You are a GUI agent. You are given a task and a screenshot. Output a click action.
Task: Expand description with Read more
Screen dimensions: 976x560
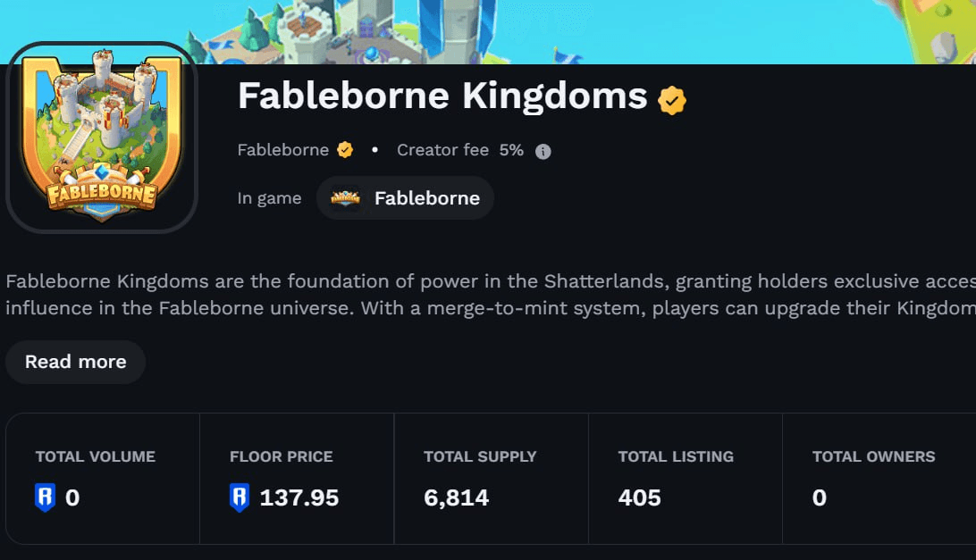click(x=76, y=362)
